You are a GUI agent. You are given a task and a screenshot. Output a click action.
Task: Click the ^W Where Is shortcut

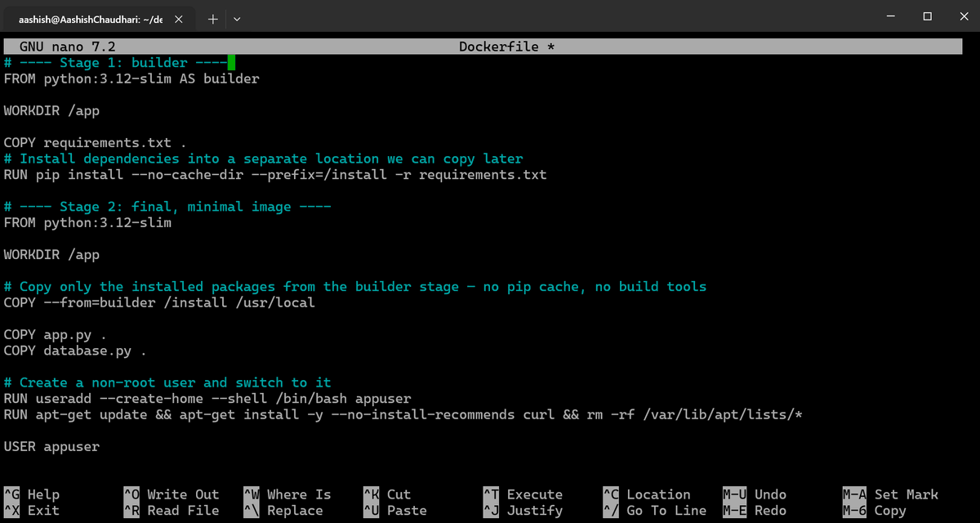(287, 494)
